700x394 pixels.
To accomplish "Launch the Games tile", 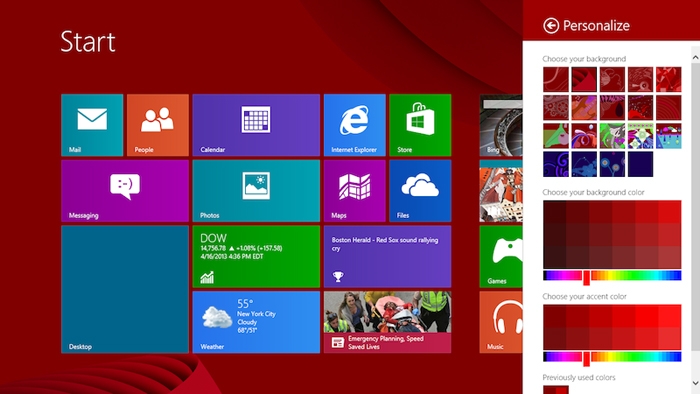I will pos(501,256).
